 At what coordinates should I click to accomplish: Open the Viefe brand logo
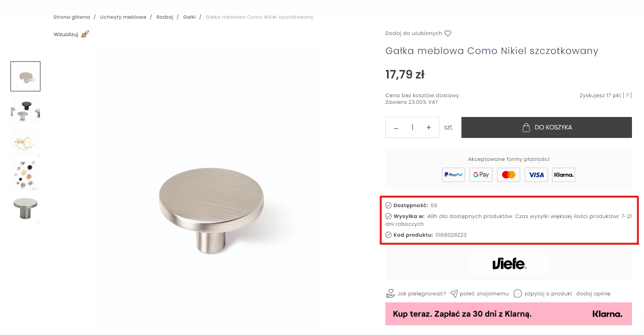click(x=509, y=264)
